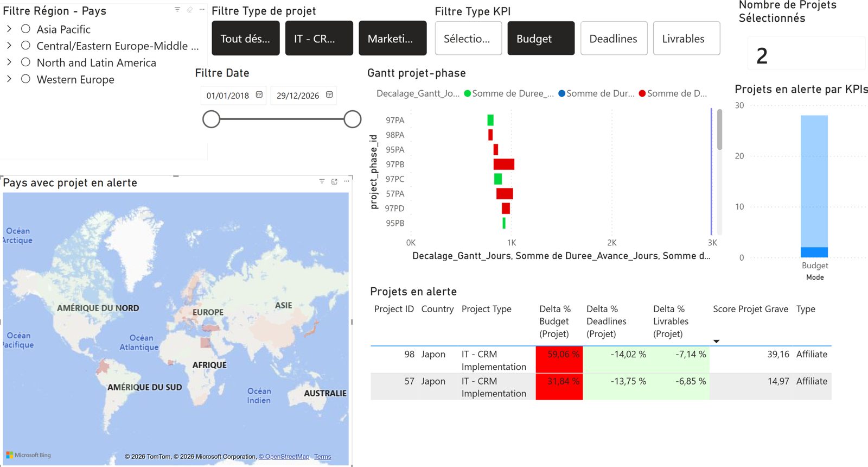Select Western Europe radio button
Viewport: 868px width, 467px height.
pos(25,79)
